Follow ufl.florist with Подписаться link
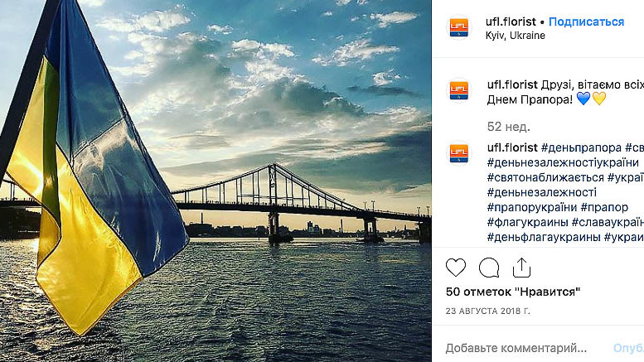 coord(586,22)
